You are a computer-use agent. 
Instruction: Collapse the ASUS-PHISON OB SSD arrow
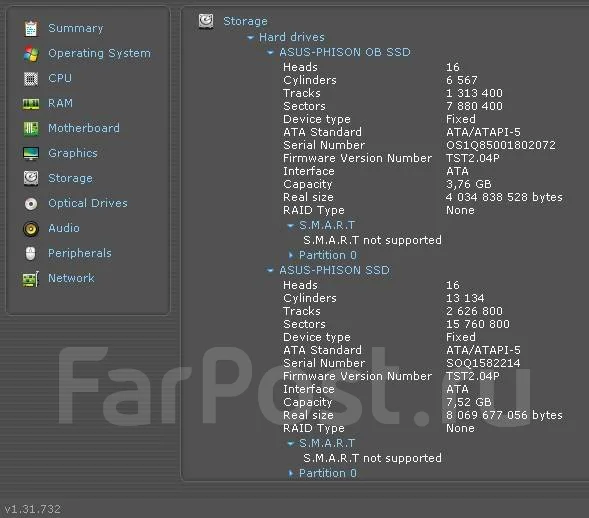coord(270,53)
